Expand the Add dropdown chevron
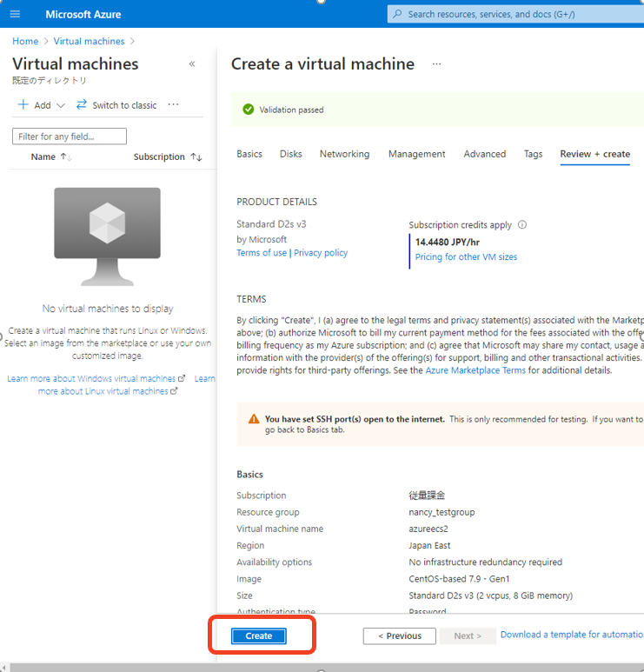The width and height of the screenshot is (644, 672). 61,105
